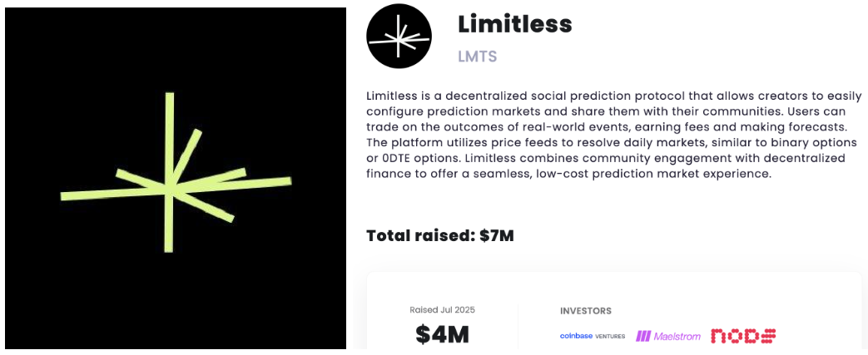The width and height of the screenshot is (868, 355).
Task: Click the round black Limitless avatar icon
Action: tap(399, 36)
